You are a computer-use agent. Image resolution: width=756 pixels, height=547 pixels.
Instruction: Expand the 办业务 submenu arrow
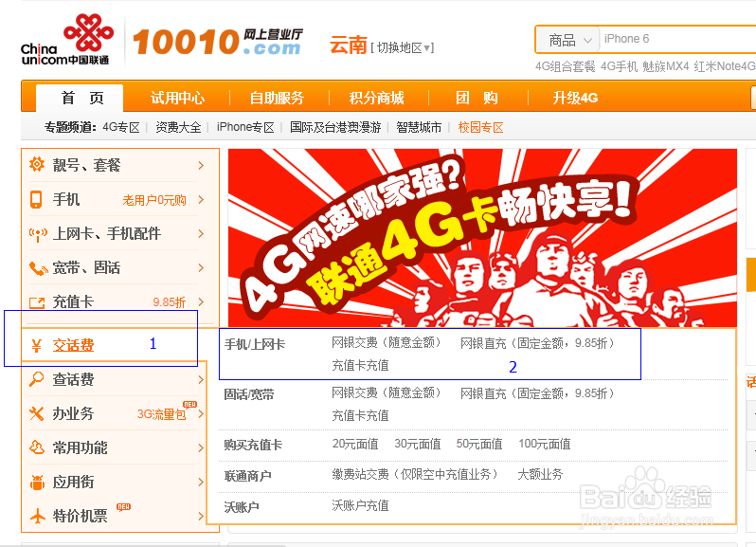[x=201, y=414]
